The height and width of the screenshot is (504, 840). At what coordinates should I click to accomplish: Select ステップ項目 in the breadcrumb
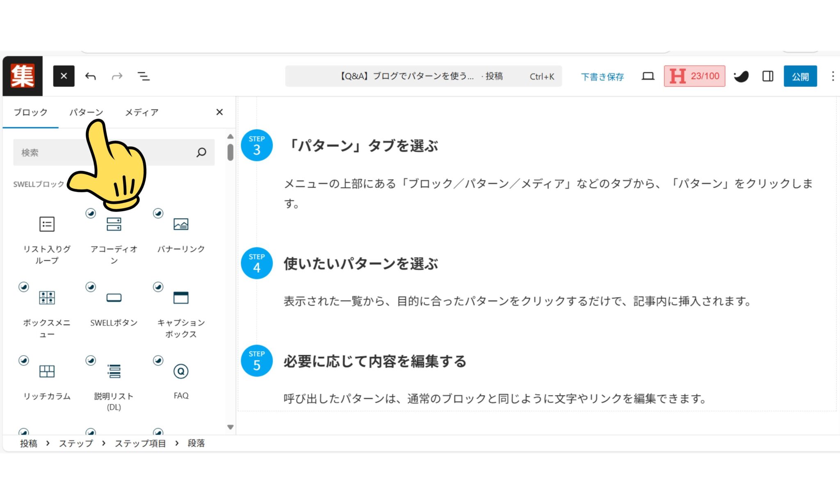click(140, 443)
